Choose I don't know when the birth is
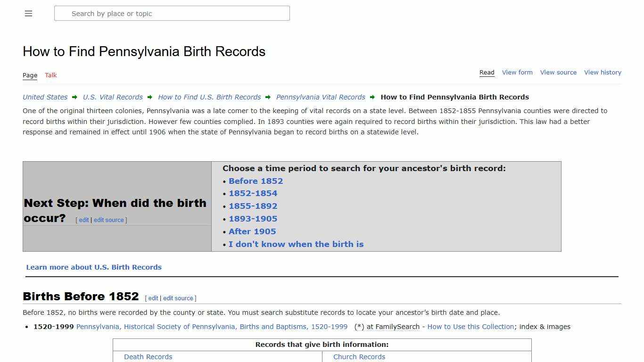Screen dimensions: 644x362 [x=296, y=244]
